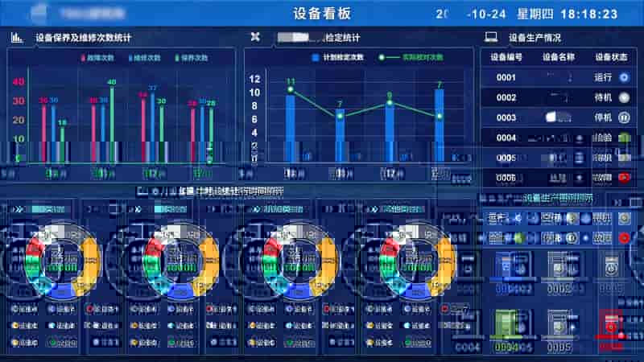Select device row 0002
Image resolution: width=644 pixels, height=362 pixels.
point(559,97)
